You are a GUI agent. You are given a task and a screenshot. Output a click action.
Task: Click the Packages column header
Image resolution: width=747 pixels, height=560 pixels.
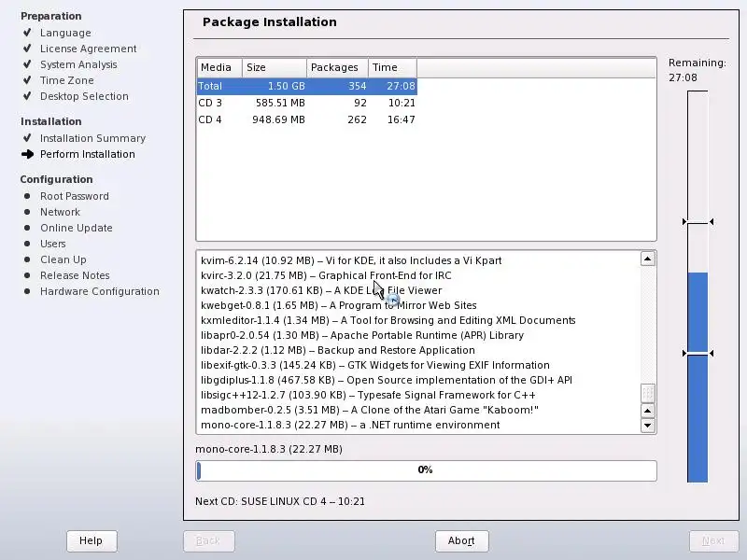pos(337,67)
